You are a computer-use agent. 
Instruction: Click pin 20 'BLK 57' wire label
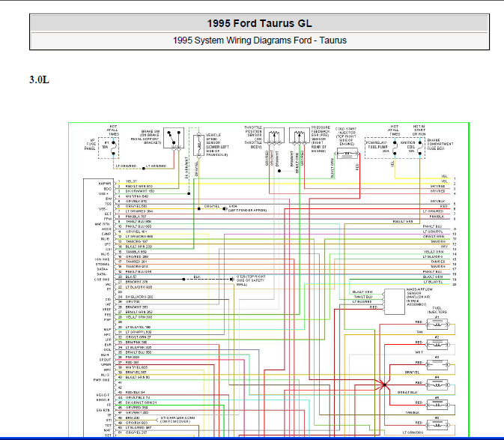131,277
